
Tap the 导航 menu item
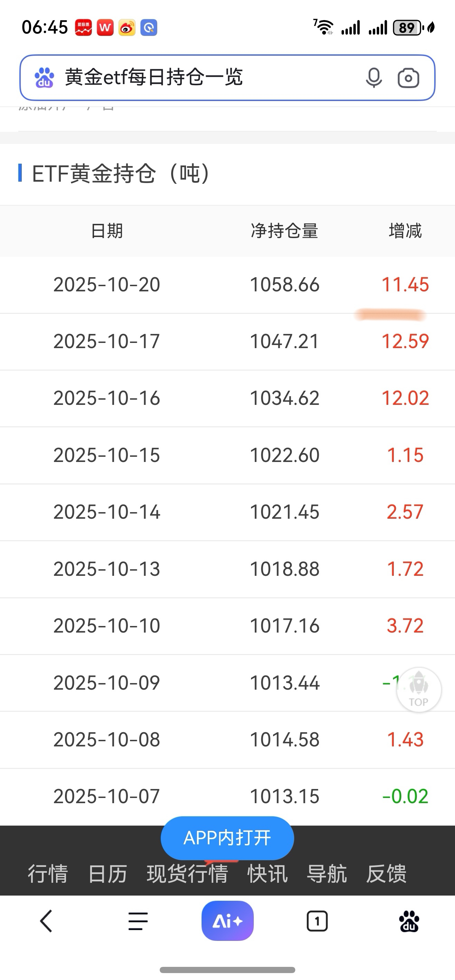coord(327,874)
